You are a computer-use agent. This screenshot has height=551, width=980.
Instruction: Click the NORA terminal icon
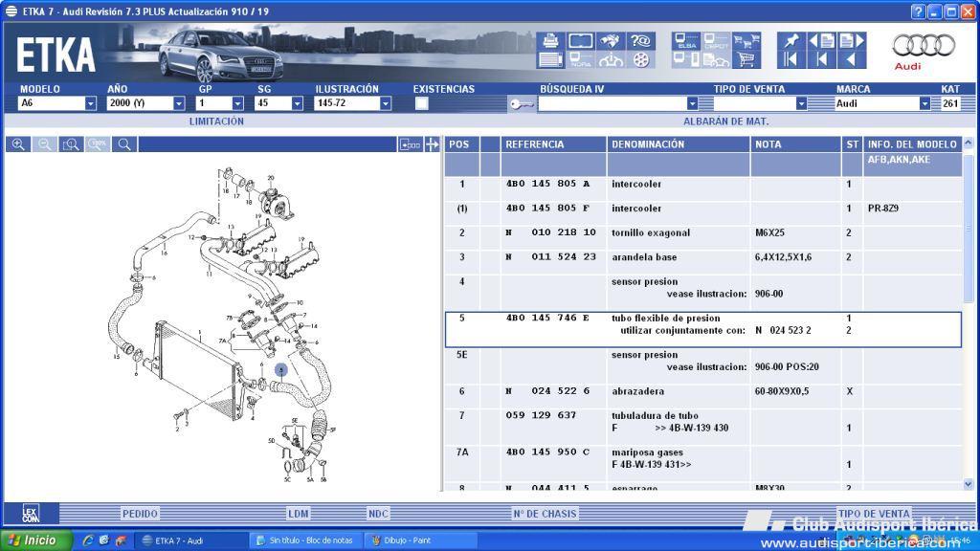pos(581,60)
